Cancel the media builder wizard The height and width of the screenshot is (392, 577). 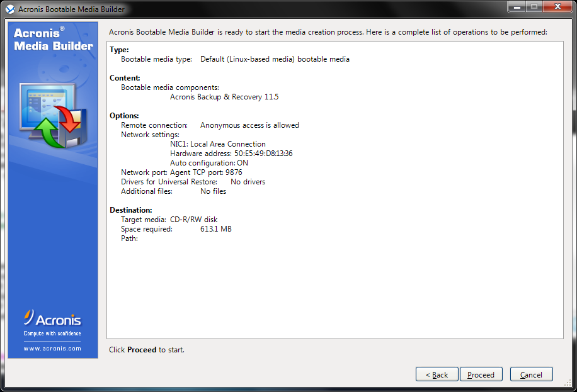point(531,374)
